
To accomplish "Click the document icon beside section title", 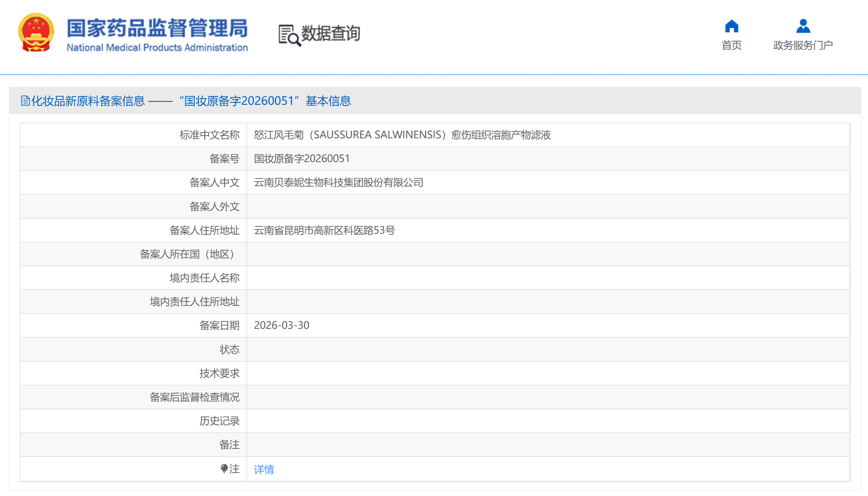I will [25, 101].
